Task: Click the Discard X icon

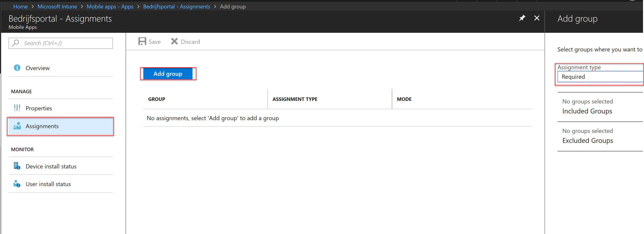Action: 174,42
